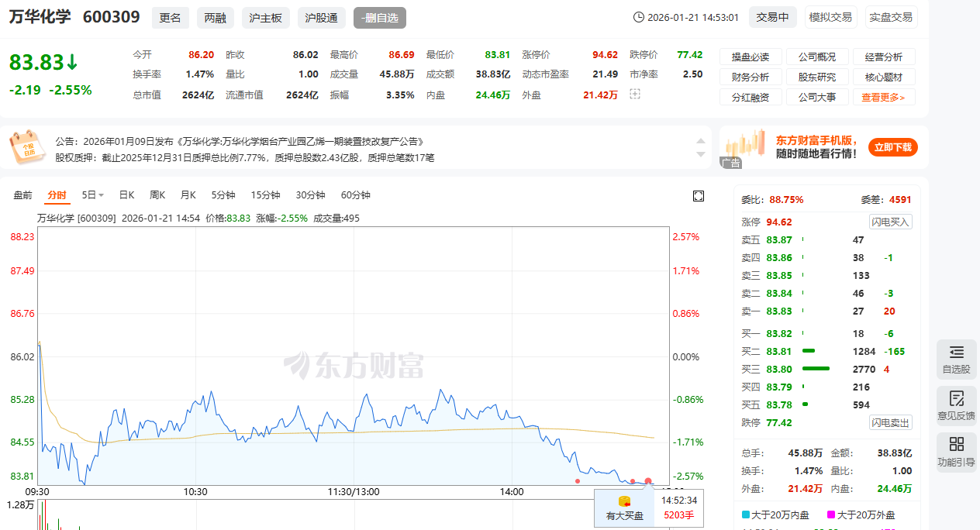The height and width of the screenshot is (530, 980).
Task: Click the stock code 600309
Action: 111,17
